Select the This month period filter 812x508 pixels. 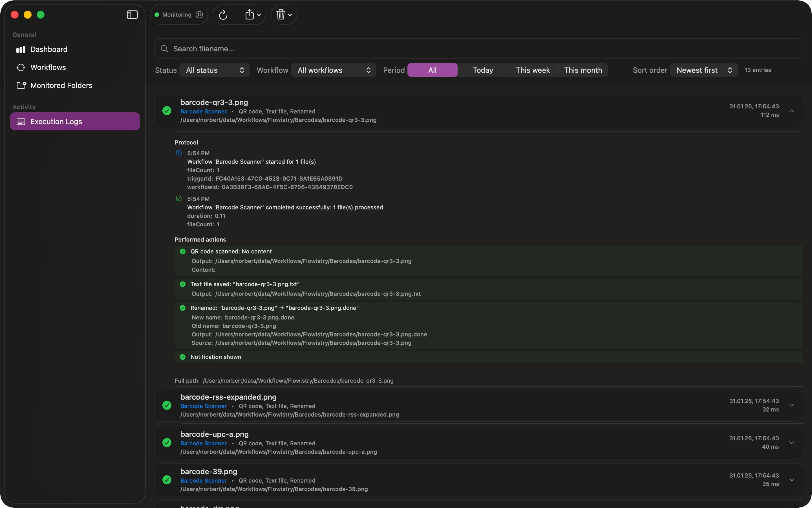583,70
